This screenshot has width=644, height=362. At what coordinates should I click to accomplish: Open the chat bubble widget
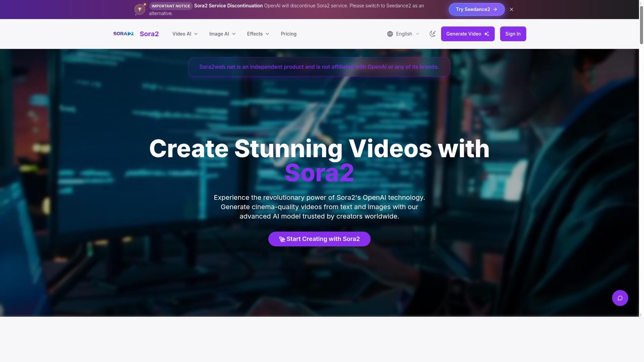[x=620, y=298]
